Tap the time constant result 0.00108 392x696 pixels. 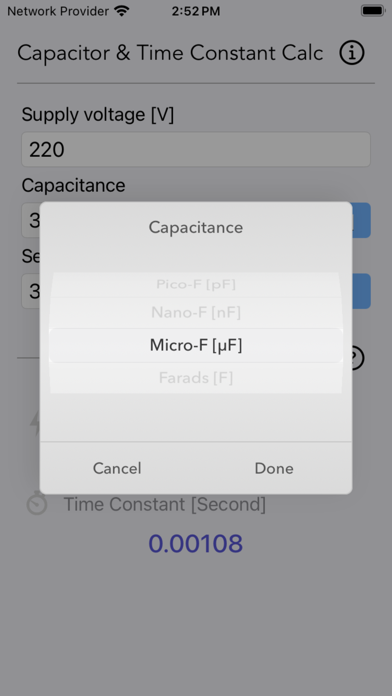pos(196,544)
